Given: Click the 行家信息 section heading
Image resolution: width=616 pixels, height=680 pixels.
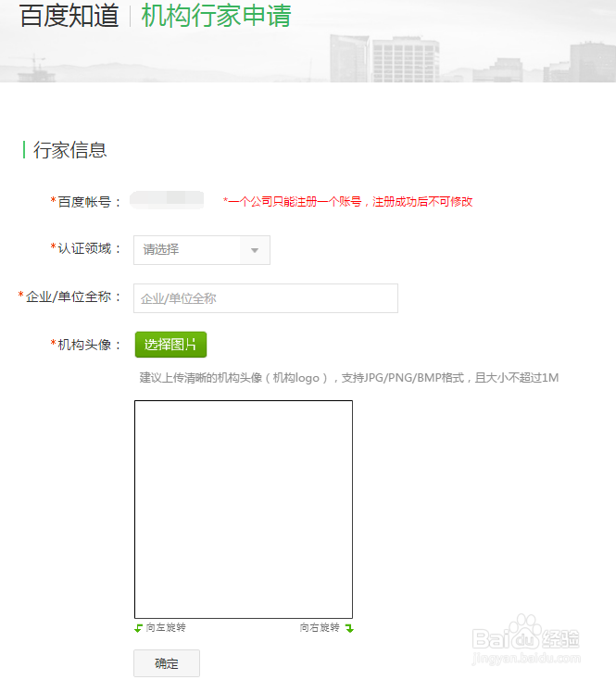Looking at the screenshot, I should click(x=70, y=150).
